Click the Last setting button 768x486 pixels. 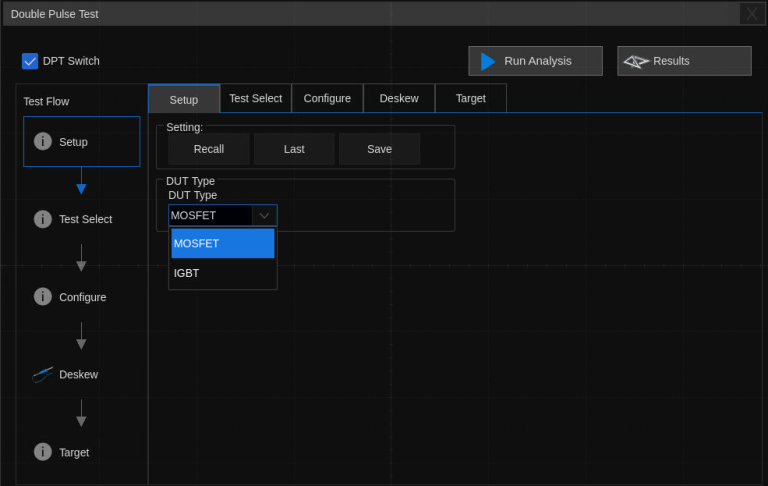coord(294,149)
